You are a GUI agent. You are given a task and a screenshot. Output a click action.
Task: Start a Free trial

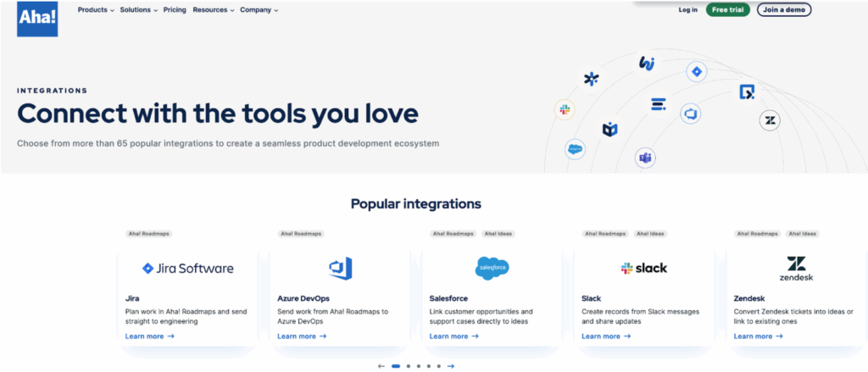pyautogui.click(x=728, y=10)
